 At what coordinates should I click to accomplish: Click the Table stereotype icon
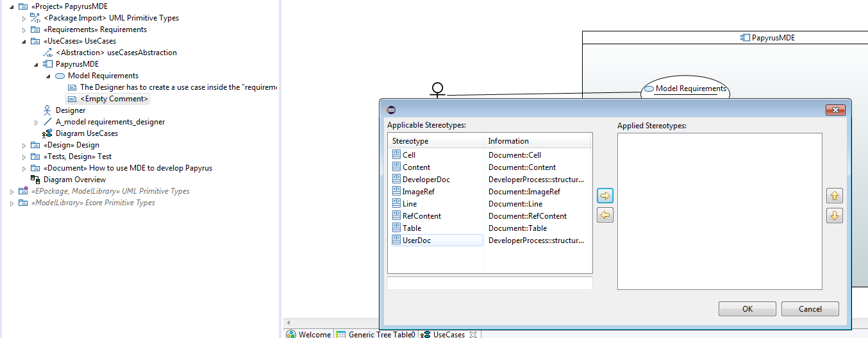pos(396,228)
